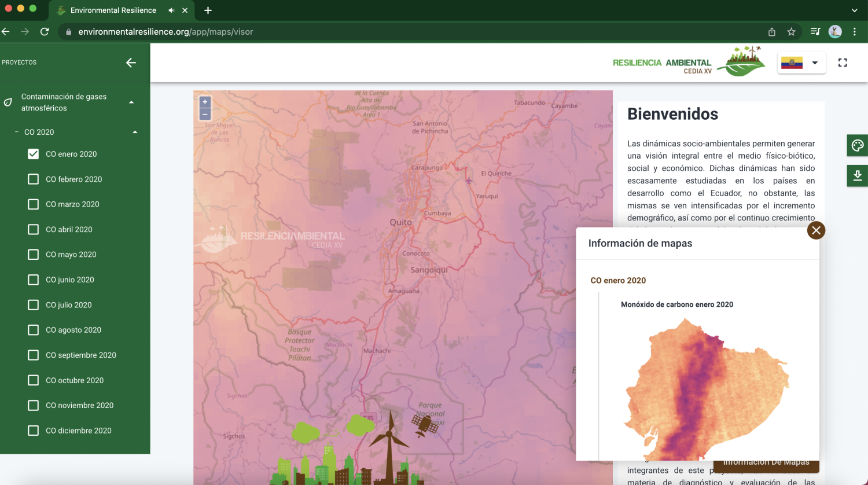The image size is (868, 485).
Task: Collapse the CO 2020 group
Action: point(135,132)
